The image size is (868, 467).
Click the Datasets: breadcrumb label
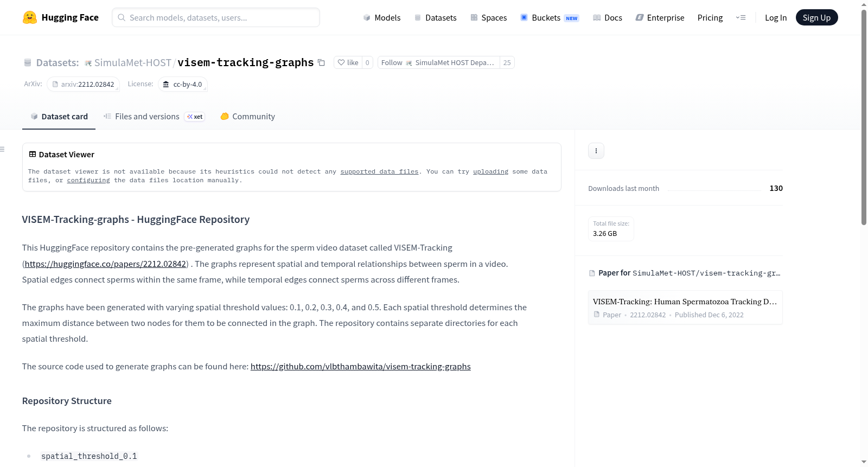pos(58,62)
